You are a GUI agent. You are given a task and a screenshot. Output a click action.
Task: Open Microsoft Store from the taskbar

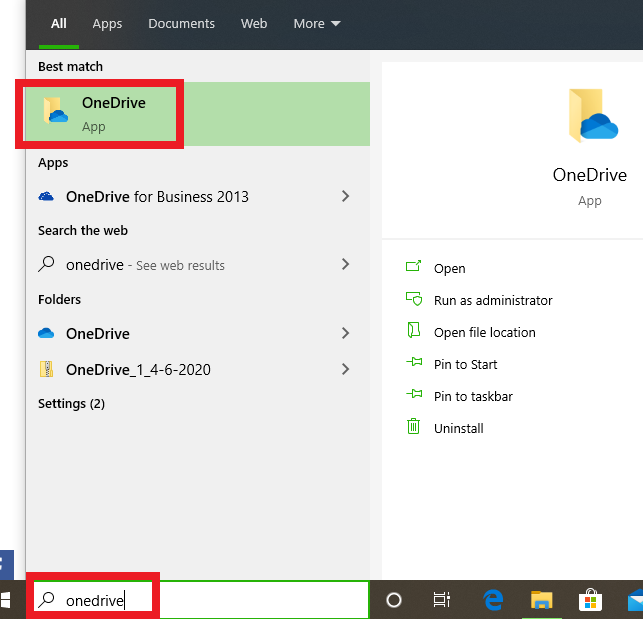tap(590, 600)
